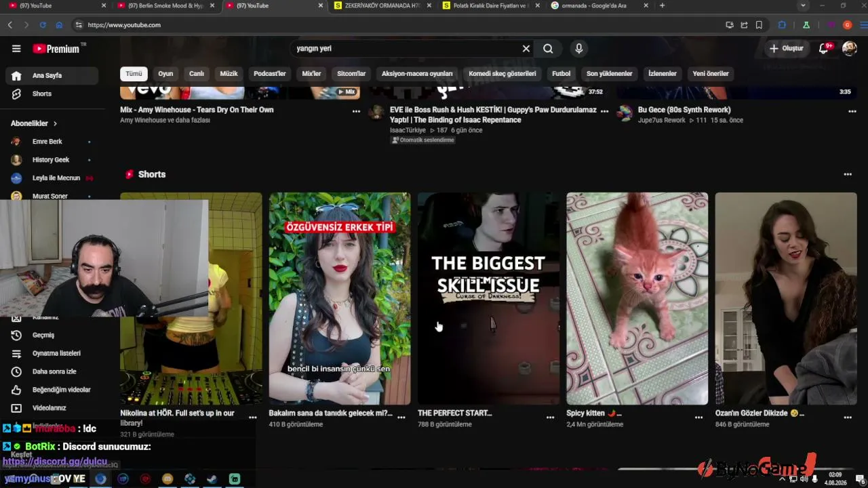This screenshot has width=868, height=488.
Task: Open the YouTube guide hamburger menu
Action: [x=16, y=48]
